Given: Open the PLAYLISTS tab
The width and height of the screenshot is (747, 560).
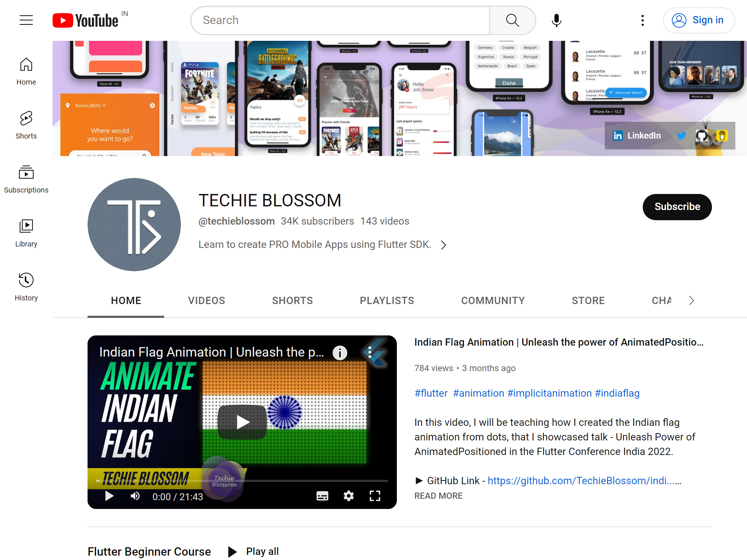Looking at the screenshot, I should pos(387,300).
